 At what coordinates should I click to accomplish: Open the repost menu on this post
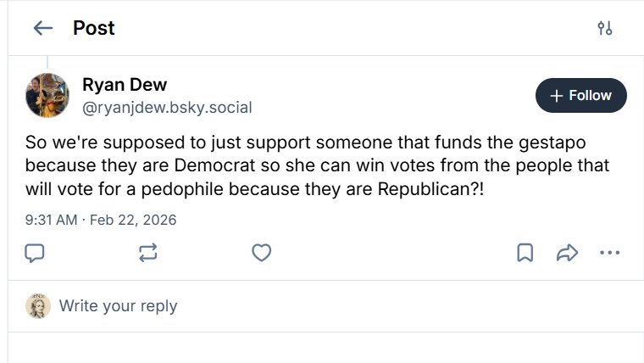point(148,252)
